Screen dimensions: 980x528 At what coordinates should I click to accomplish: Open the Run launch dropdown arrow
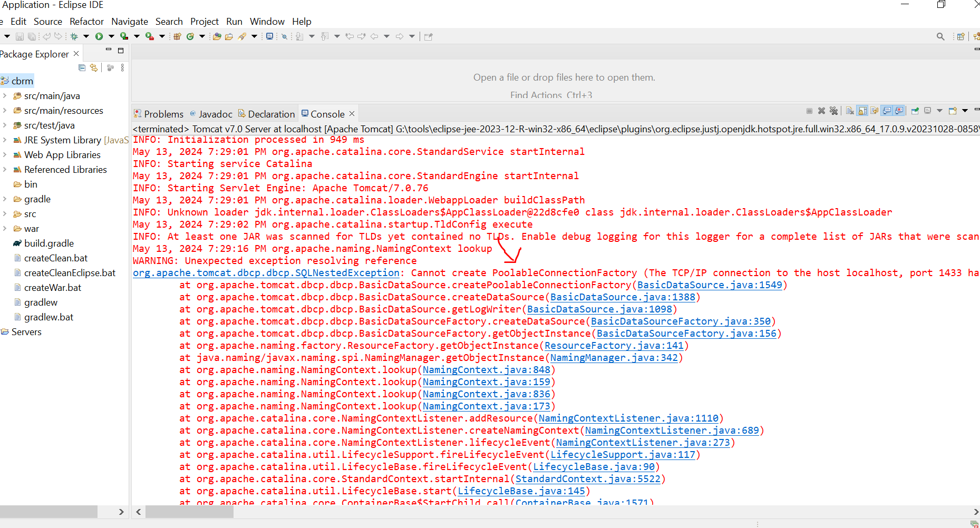[111, 36]
